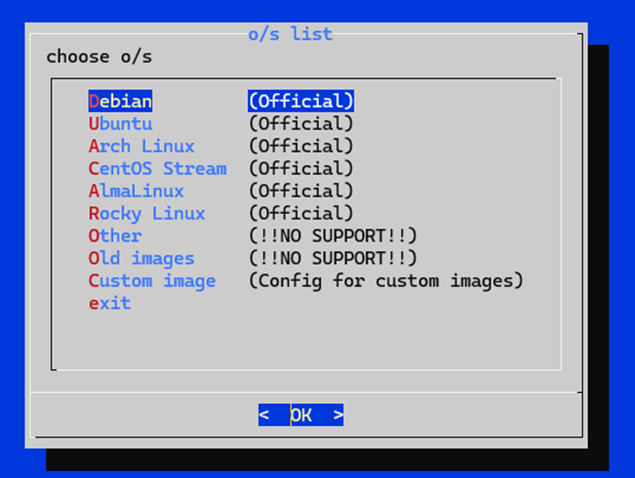
Task: Click the Config for custom images description
Action: 386,281
